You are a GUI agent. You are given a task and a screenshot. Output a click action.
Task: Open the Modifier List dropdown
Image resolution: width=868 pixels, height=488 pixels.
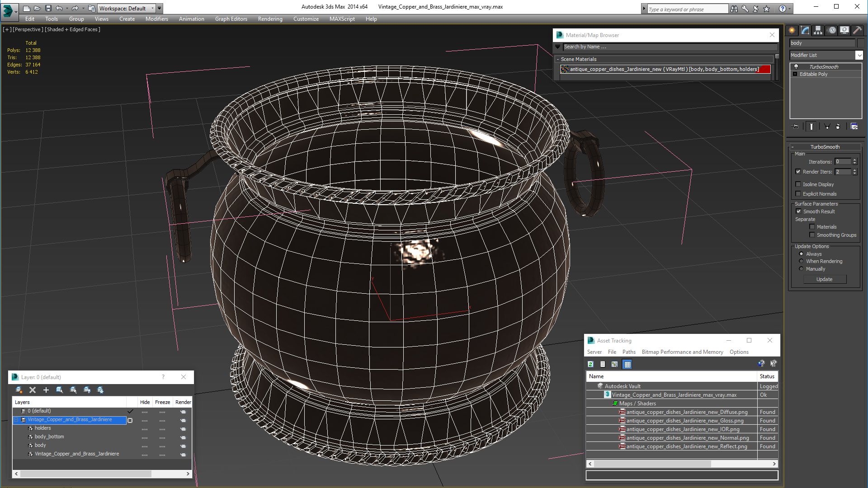tap(859, 55)
